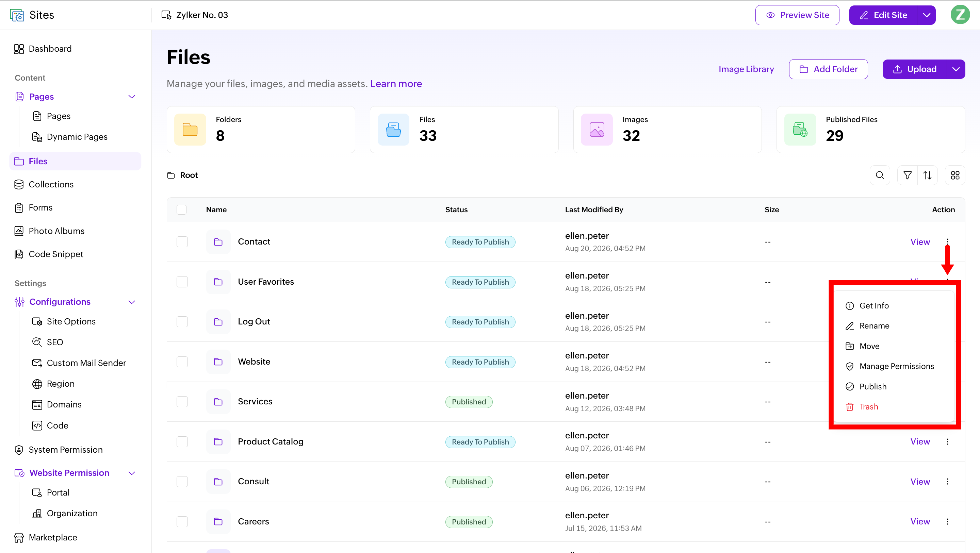Image resolution: width=980 pixels, height=553 pixels.
Task: Choose Manage Permissions in the context menu
Action: [893, 366]
